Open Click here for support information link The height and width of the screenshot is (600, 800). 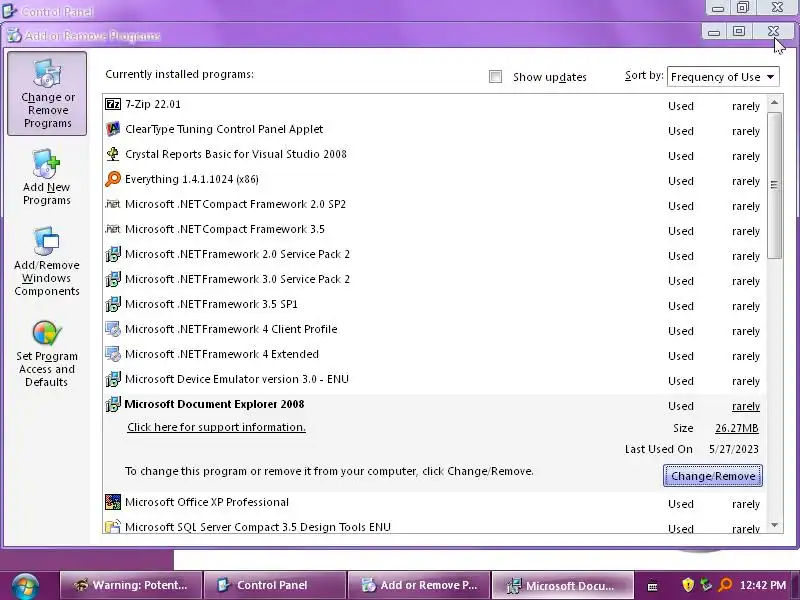[216, 427]
